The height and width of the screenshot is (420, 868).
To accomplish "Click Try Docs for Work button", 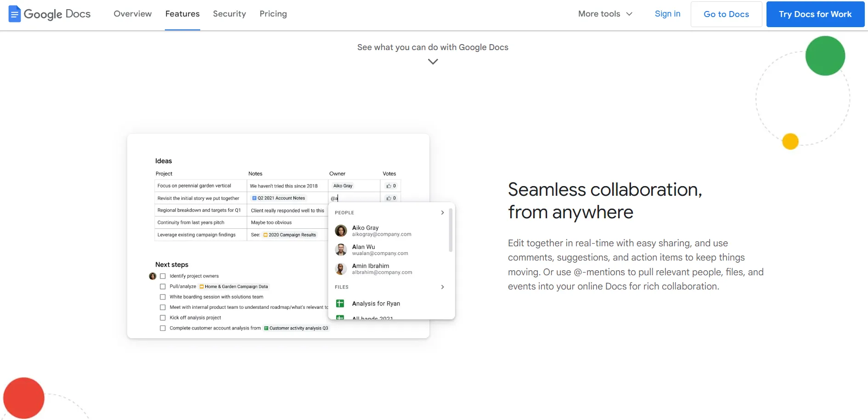I will pyautogui.click(x=815, y=14).
